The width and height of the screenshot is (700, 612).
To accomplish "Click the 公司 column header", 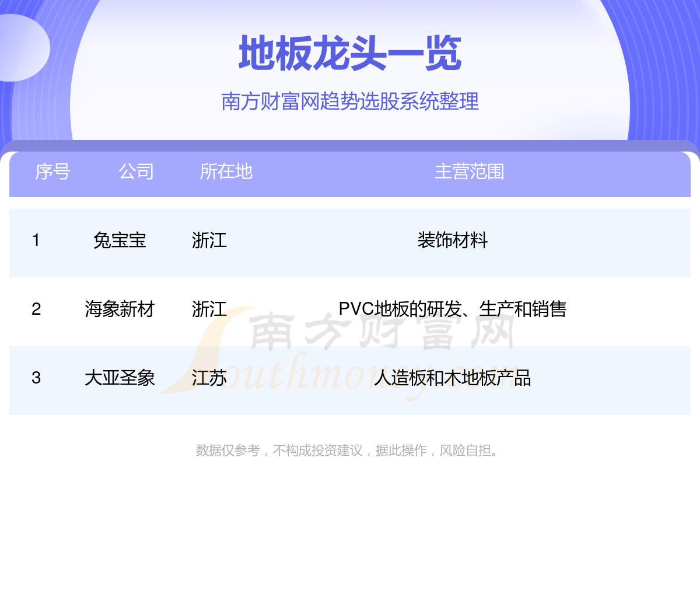I will click(x=136, y=171).
